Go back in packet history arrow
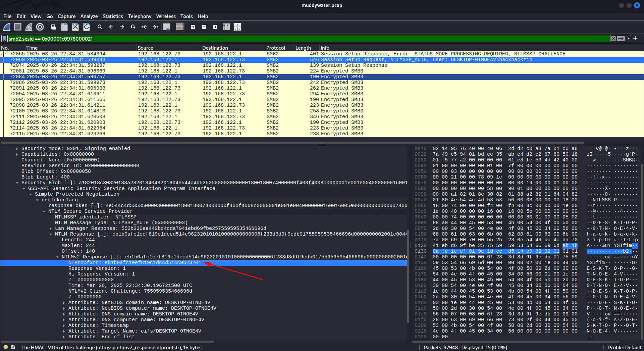Screen dimensions: 644x351 pyautogui.click(x=111, y=27)
